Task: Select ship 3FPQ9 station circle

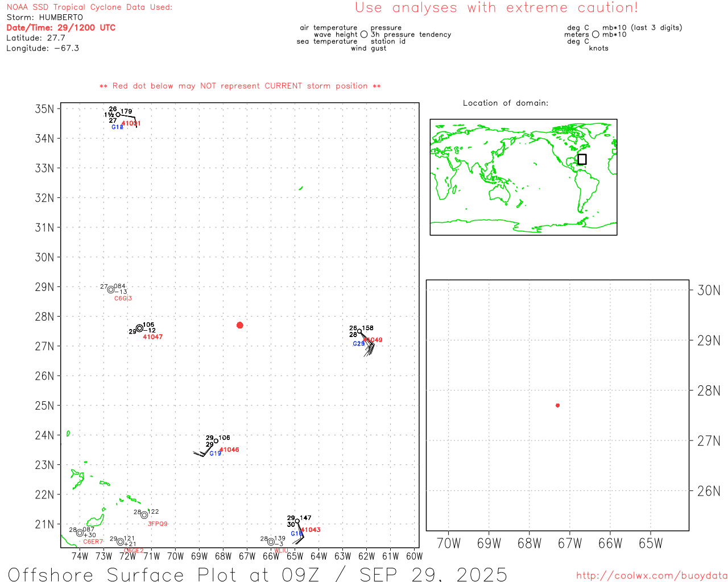Action: point(144,515)
